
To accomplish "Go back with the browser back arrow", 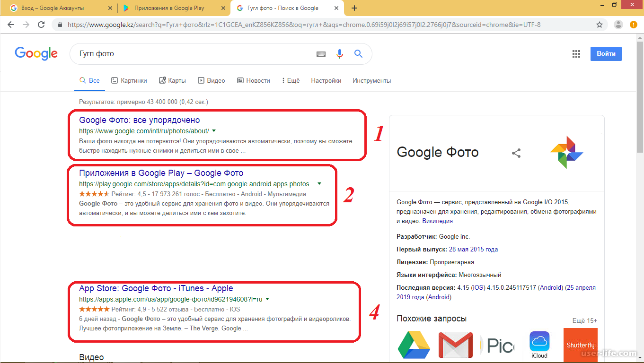I will pyautogui.click(x=11, y=25).
